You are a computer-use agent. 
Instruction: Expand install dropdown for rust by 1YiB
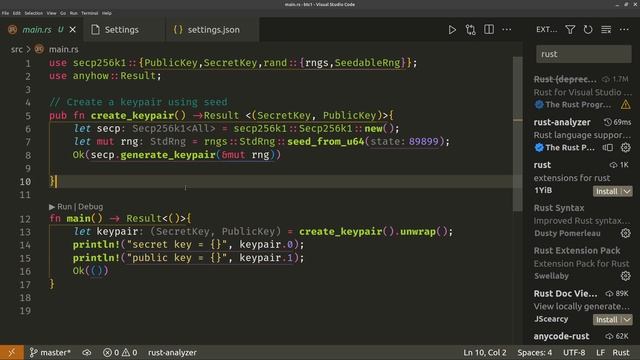coord(627,191)
